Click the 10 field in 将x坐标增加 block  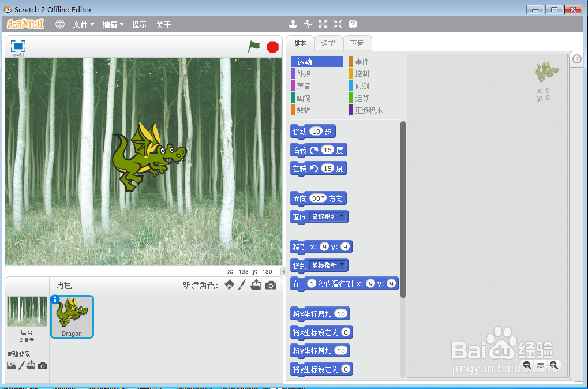click(341, 313)
